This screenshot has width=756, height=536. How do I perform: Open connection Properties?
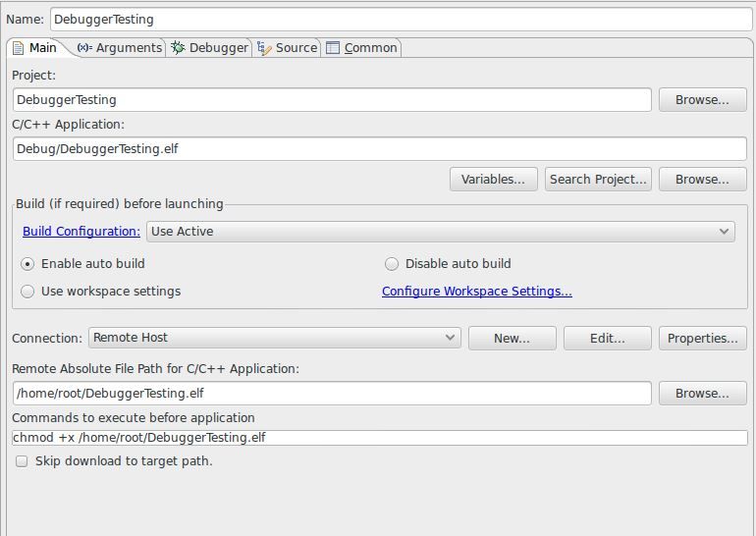coord(702,339)
